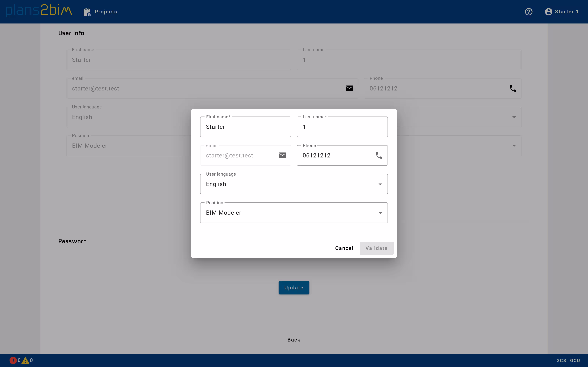Click the envelope icon beside starter@test.test background field

349,88
